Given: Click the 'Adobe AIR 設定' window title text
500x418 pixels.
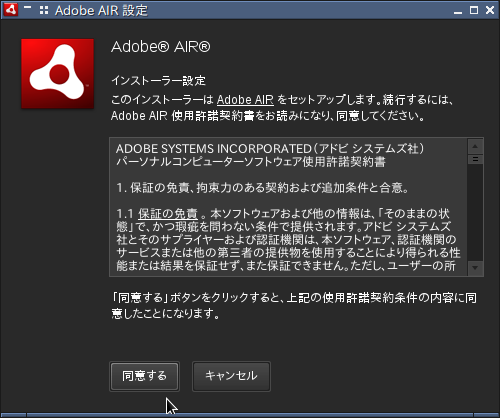Looking at the screenshot, I should [101, 10].
